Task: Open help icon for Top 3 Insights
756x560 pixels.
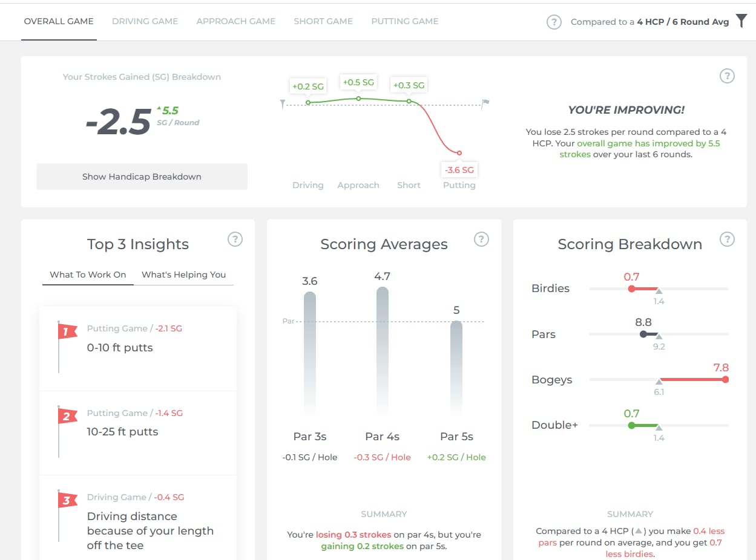Action: coord(235,239)
